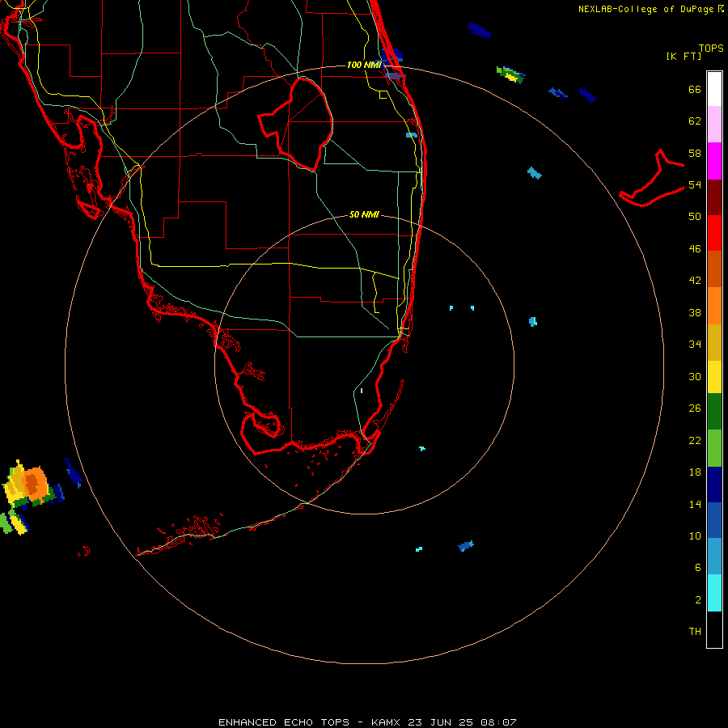728x728 pixels.
Task: Click the "23 JUN 25 08:07" timestamp
Action: 462,722
